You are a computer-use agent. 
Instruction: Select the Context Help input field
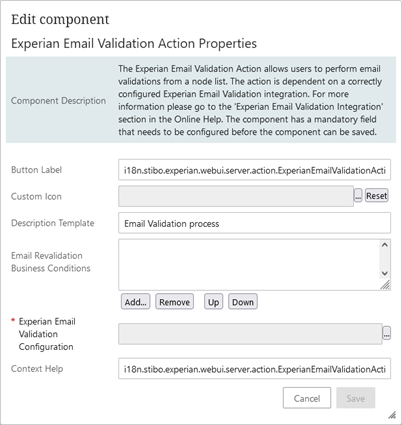point(254,369)
